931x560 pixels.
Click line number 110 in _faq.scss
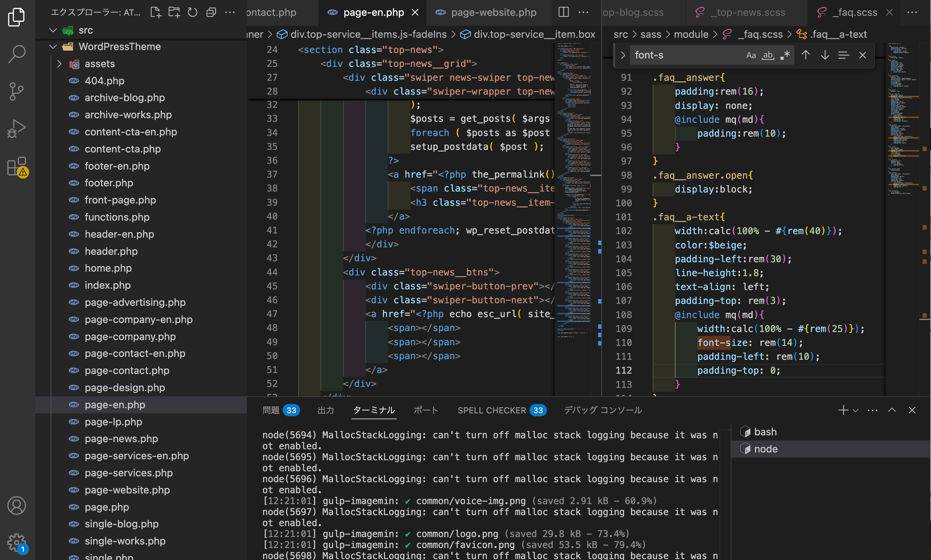[624, 343]
